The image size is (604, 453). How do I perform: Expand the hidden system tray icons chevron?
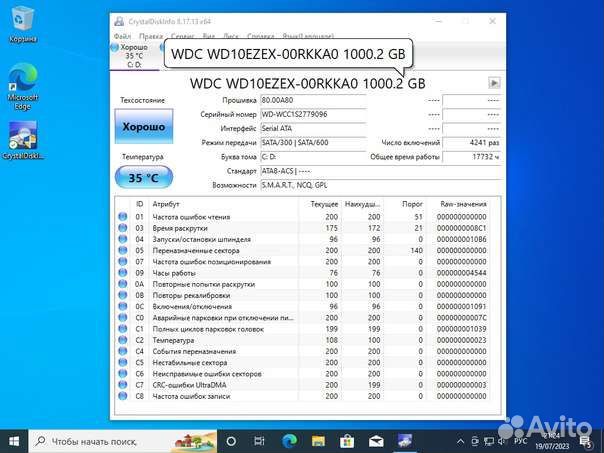[x=460, y=441]
